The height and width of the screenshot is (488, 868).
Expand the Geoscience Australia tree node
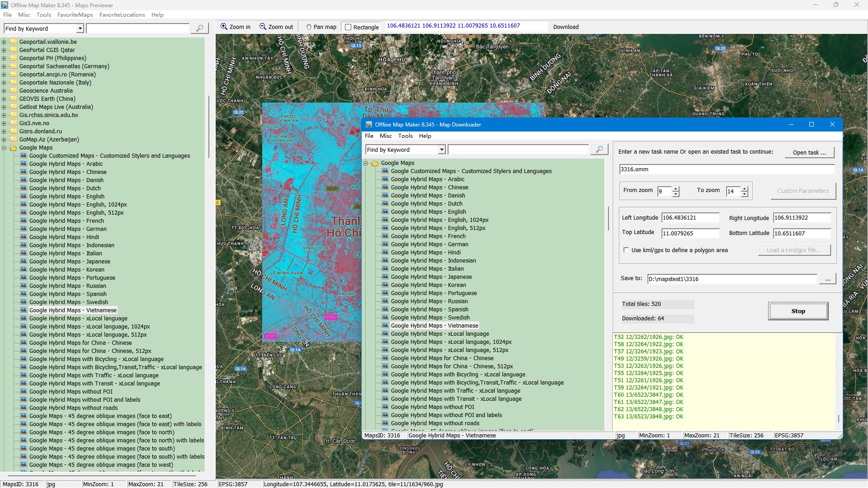coord(4,91)
